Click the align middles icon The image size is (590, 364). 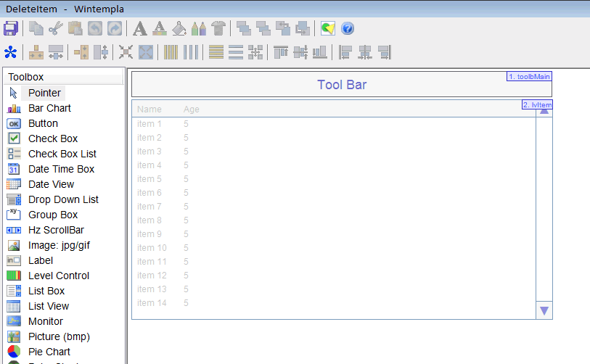tap(300, 52)
